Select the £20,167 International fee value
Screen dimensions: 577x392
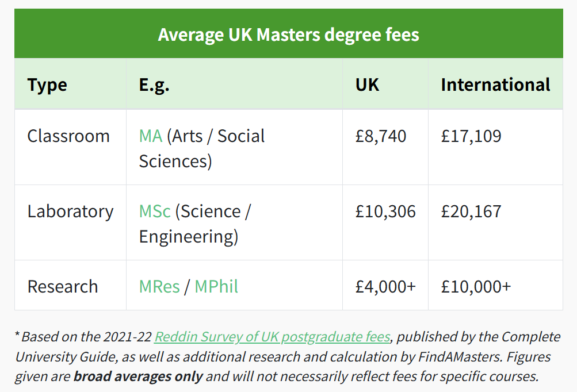(x=471, y=212)
